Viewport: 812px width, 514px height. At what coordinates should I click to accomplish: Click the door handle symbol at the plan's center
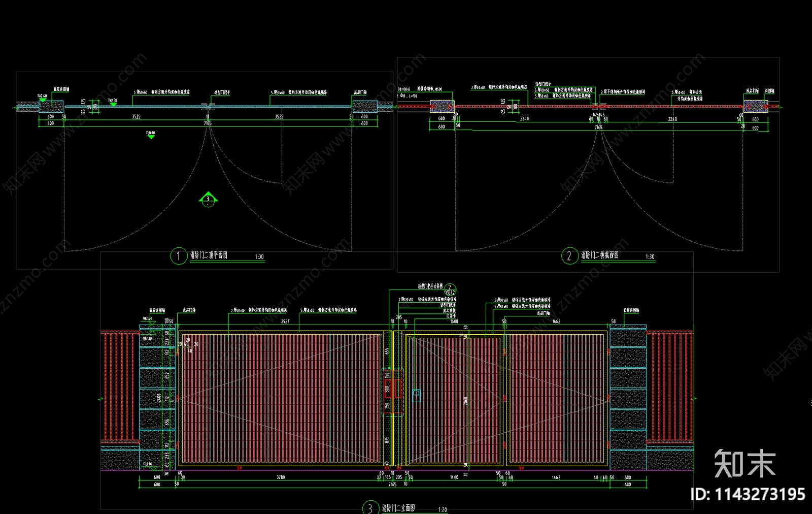point(208,107)
